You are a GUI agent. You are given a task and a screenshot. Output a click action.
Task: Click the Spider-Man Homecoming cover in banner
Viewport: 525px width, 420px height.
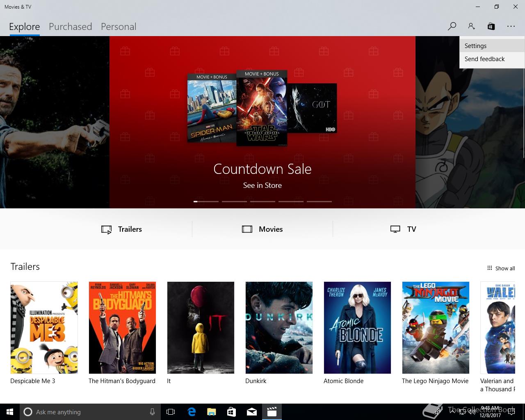[x=212, y=108]
